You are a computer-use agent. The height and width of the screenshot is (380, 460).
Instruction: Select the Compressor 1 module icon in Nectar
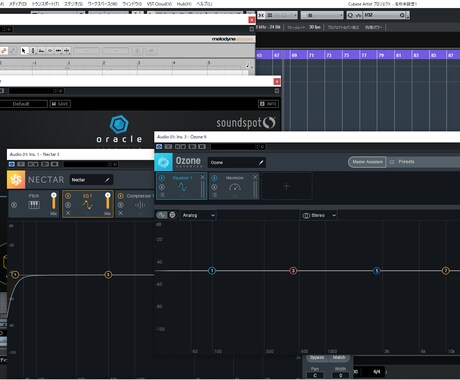[x=140, y=205]
